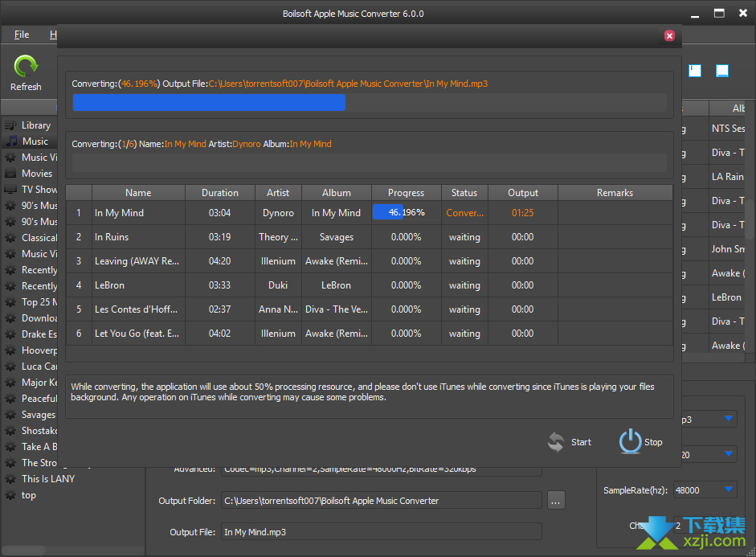756x557 pixels.
Task: Click the Output File name field
Action: tap(382, 532)
